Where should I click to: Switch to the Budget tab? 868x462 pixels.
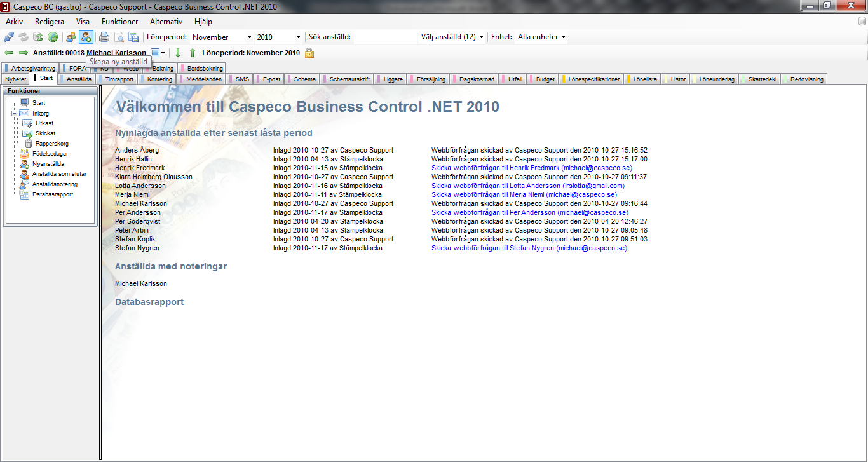click(543, 79)
